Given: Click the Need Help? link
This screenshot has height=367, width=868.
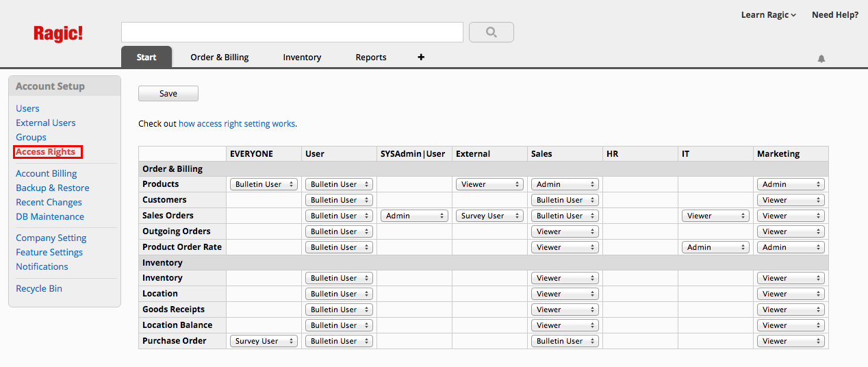Looking at the screenshot, I should pos(834,15).
